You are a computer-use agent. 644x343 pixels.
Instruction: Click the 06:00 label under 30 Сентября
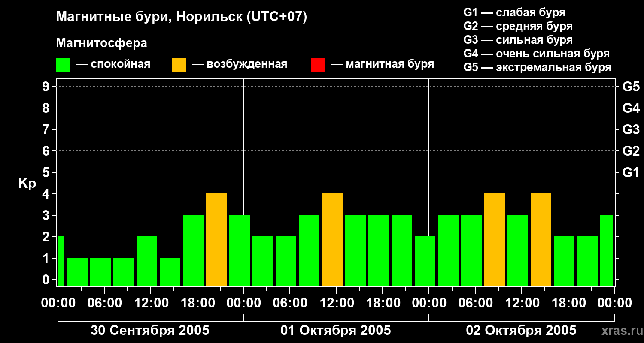[104, 303]
